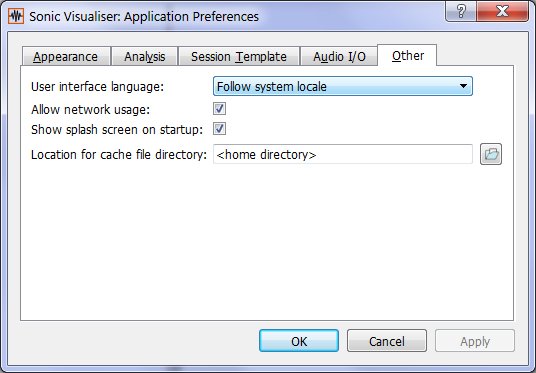Go to the Session Template tab

[239, 56]
